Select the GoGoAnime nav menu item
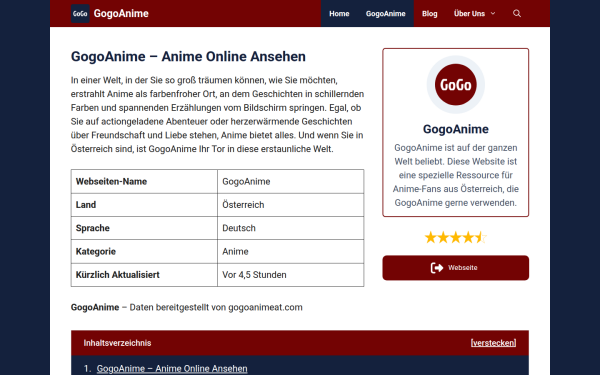Screen dimensions: 600x375 385,13
